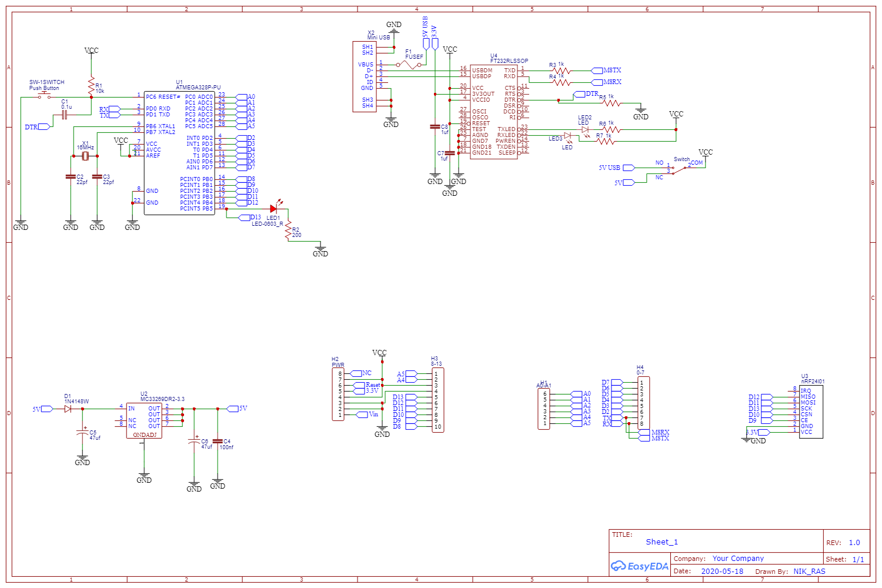Click the VCC power flag above R1
The height and width of the screenshot is (588, 882).
coord(91,53)
